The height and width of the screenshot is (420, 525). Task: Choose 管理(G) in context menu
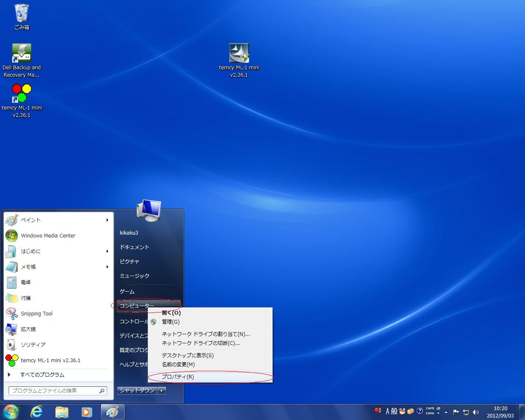point(210,322)
